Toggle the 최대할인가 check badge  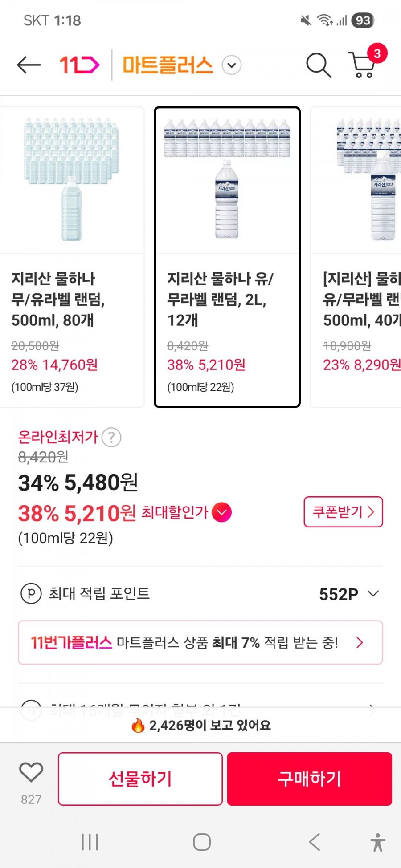click(x=221, y=512)
